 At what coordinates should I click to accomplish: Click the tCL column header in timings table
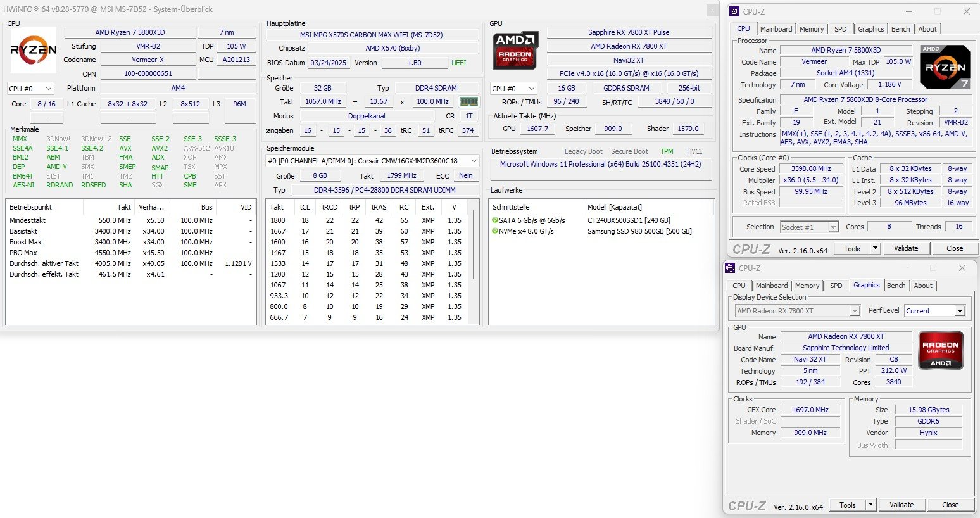305,207
